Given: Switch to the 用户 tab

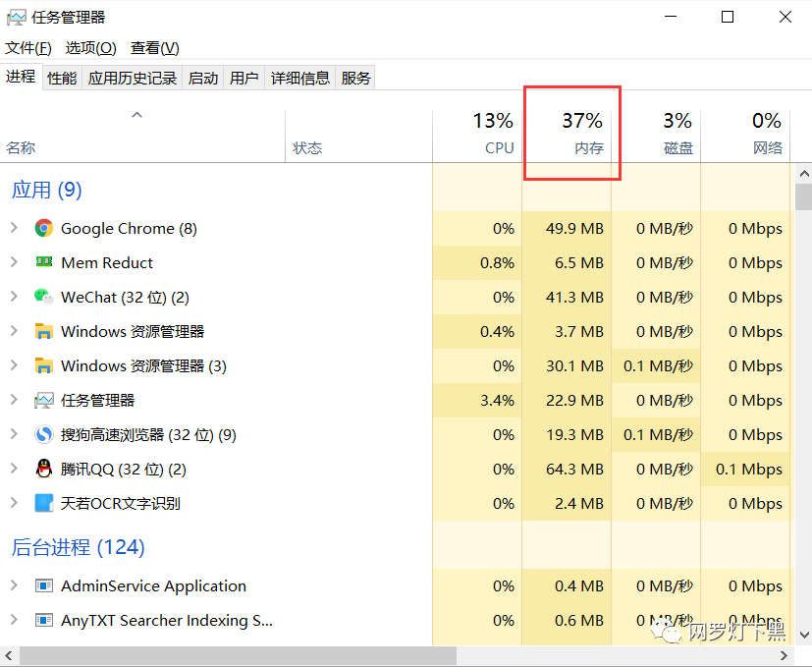Looking at the screenshot, I should click(x=244, y=79).
